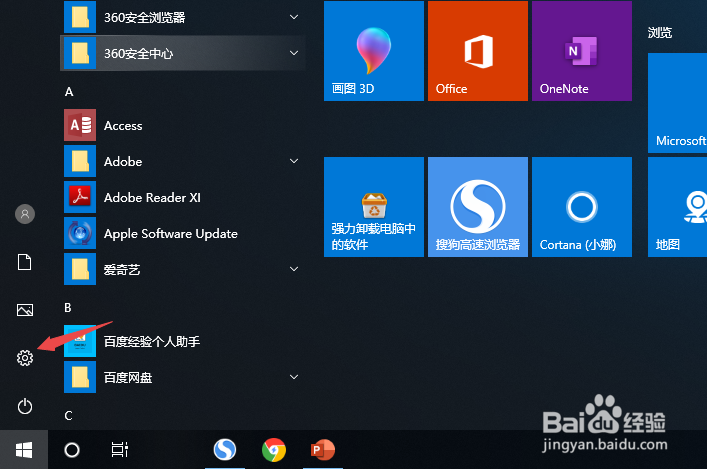Click the Windows Start button
707x469 pixels.
pos(24,450)
